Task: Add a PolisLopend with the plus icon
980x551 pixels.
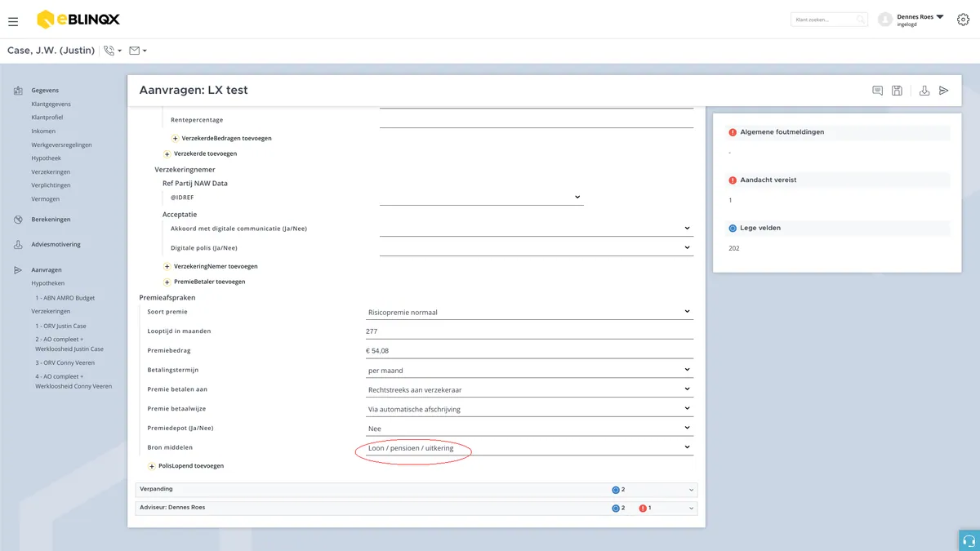Action: (x=152, y=466)
